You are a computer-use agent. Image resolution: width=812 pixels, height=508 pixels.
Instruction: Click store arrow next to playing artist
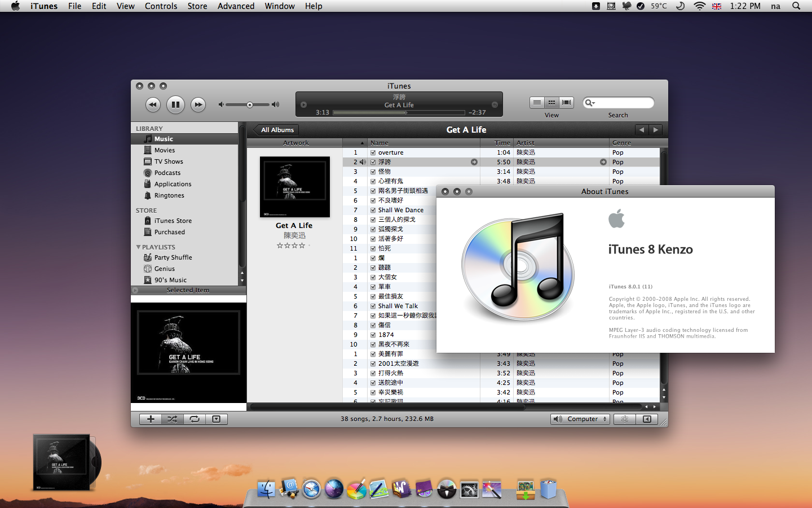pos(603,162)
